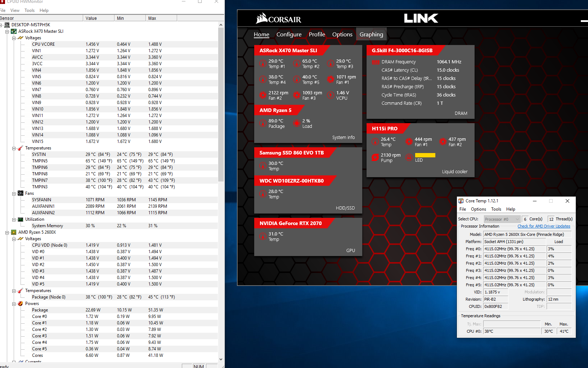Collapse the Powers group in HWMonitor
This screenshot has height=368, width=588.
click(x=14, y=304)
